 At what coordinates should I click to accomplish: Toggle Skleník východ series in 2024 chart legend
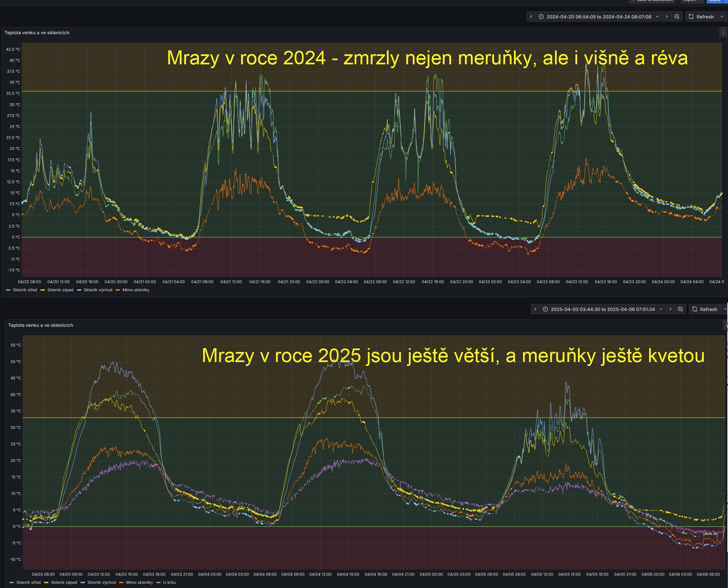(98, 290)
